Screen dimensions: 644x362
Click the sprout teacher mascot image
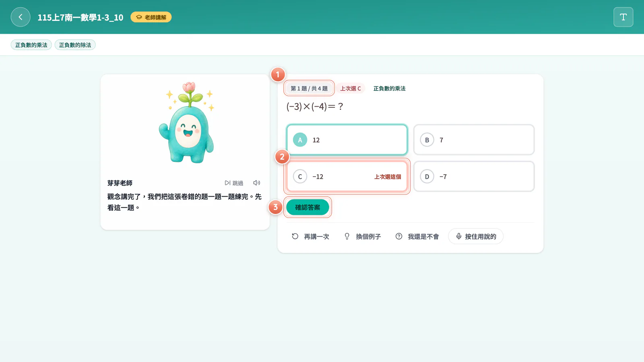[x=188, y=123]
